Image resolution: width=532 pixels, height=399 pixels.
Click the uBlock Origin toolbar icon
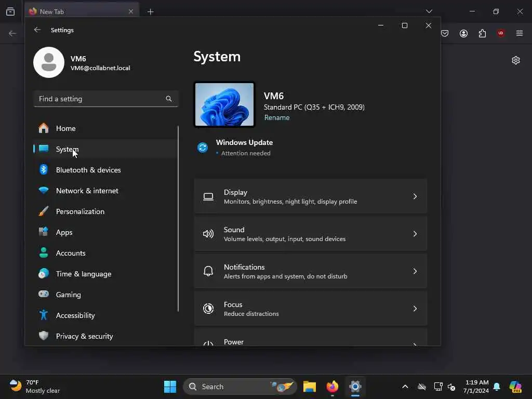pyautogui.click(x=501, y=33)
